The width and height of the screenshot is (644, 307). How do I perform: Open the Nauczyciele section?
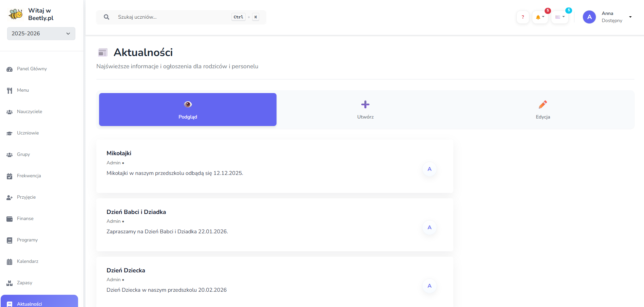click(30, 111)
